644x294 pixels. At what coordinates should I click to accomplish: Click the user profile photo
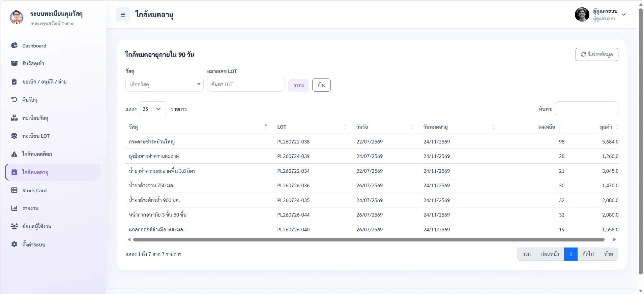(x=582, y=14)
